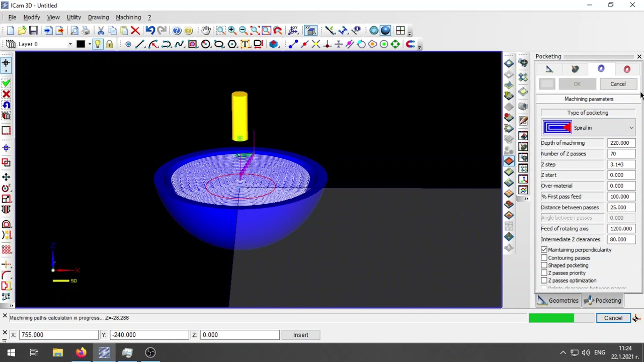
Task: Select the Circle drawing tool
Action: pyautogui.click(x=206, y=44)
